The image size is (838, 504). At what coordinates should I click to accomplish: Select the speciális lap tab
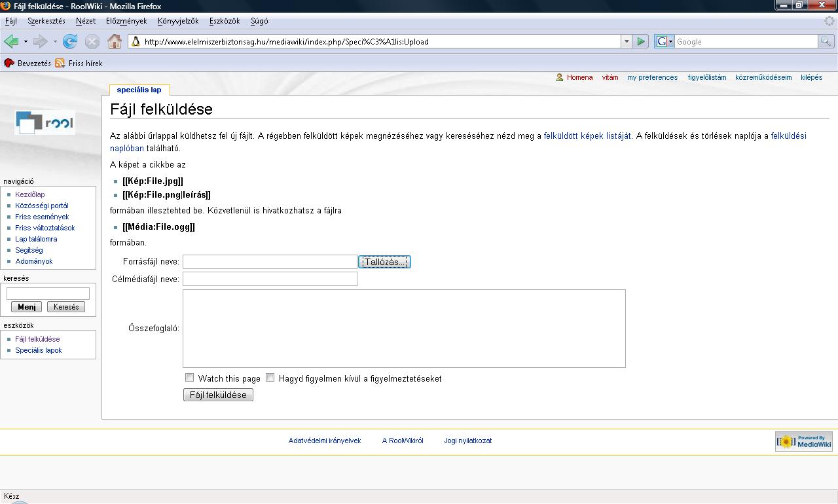[x=139, y=90]
